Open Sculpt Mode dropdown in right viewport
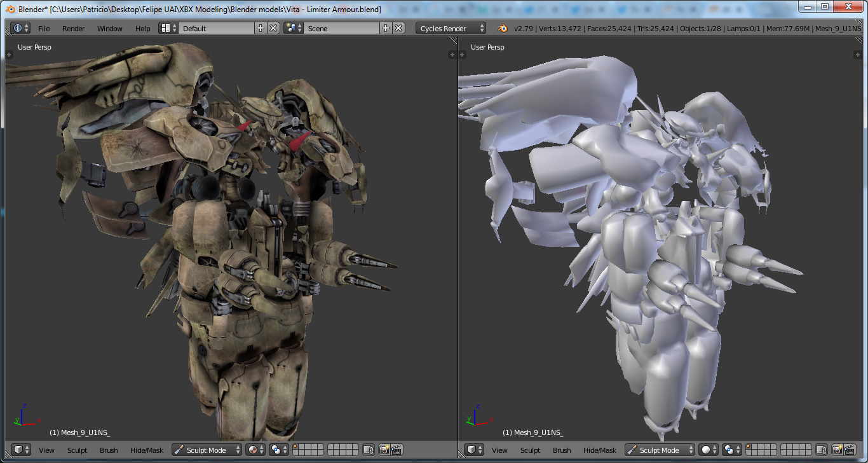This screenshot has width=868, height=463. pos(660,450)
